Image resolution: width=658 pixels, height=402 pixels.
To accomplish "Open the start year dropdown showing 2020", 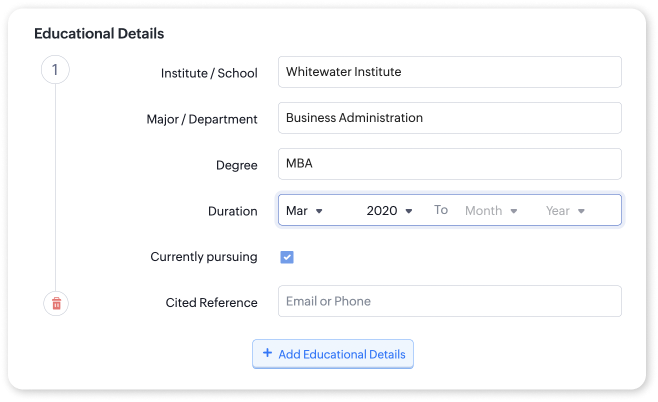I will click(389, 211).
